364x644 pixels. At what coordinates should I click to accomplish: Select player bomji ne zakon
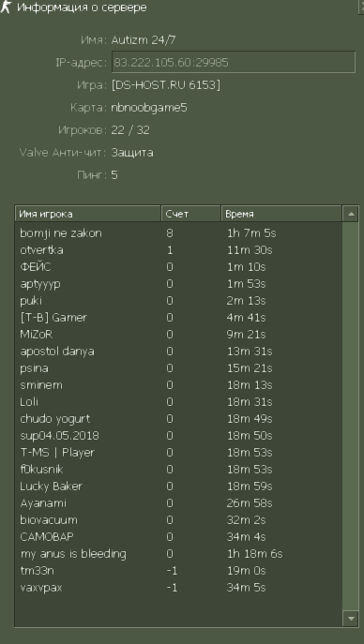tap(178, 233)
